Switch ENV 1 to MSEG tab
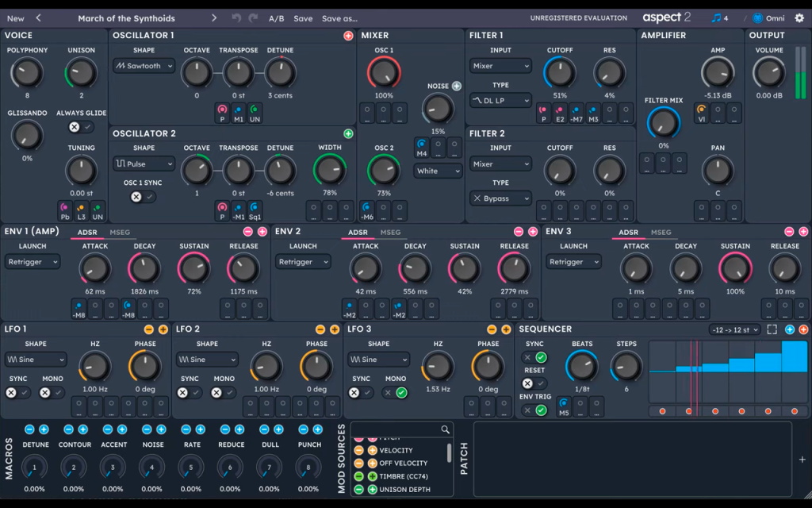 (x=120, y=233)
